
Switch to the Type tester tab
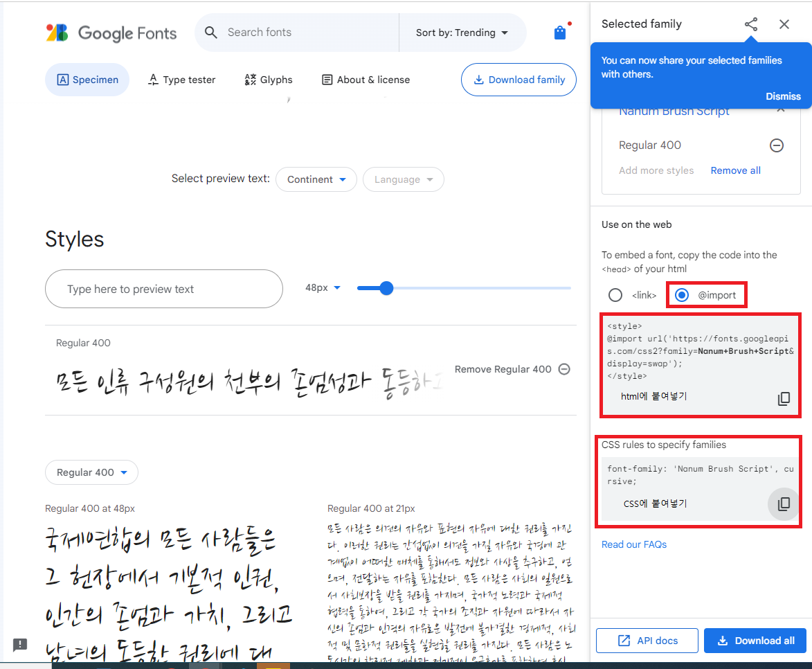(182, 80)
